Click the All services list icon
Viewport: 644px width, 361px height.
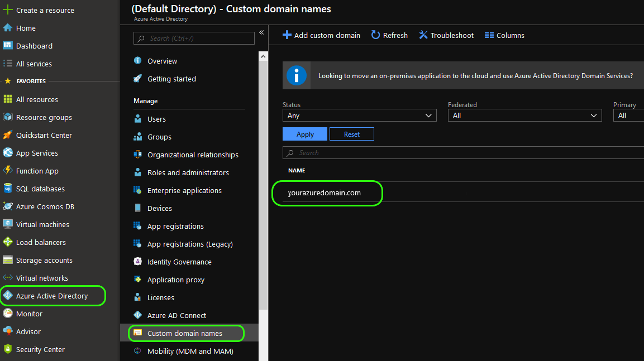(x=7, y=64)
